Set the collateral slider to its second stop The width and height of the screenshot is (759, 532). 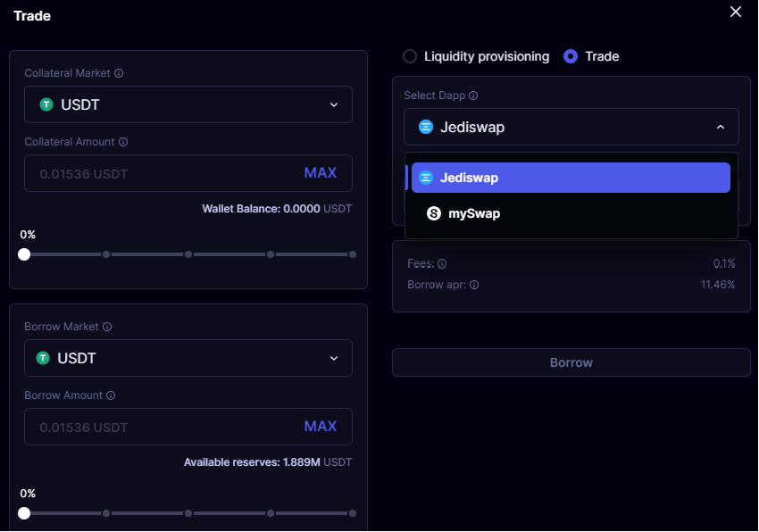tap(106, 254)
